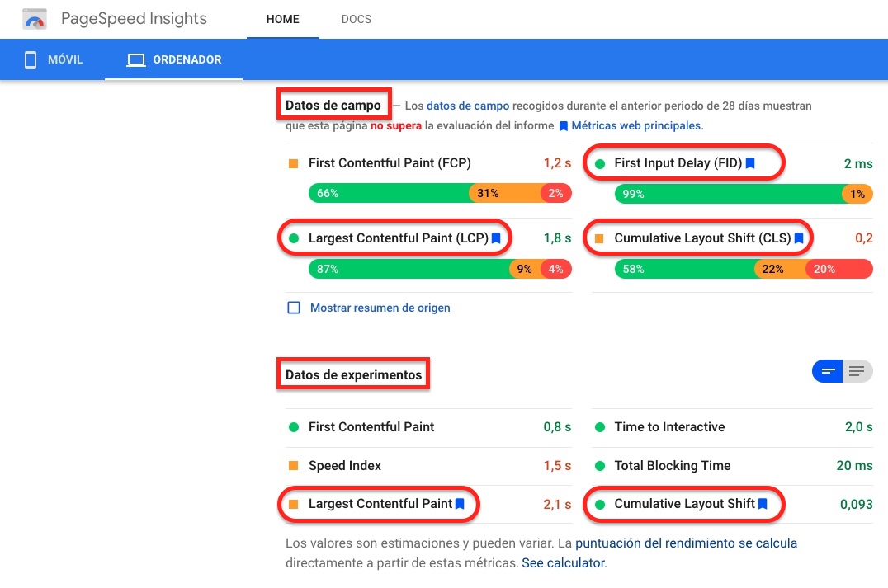This screenshot has width=888, height=588.
Task: Open the DOCS tab
Action: (357, 19)
